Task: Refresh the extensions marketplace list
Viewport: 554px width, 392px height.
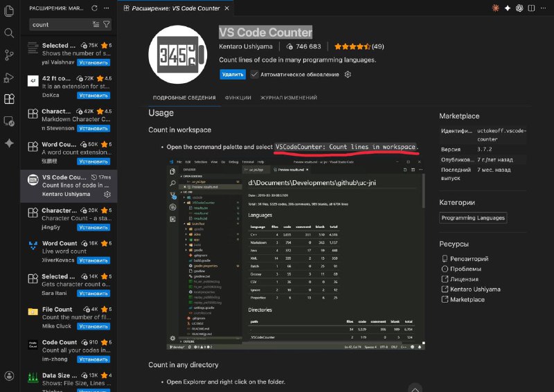Action: [x=94, y=8]
